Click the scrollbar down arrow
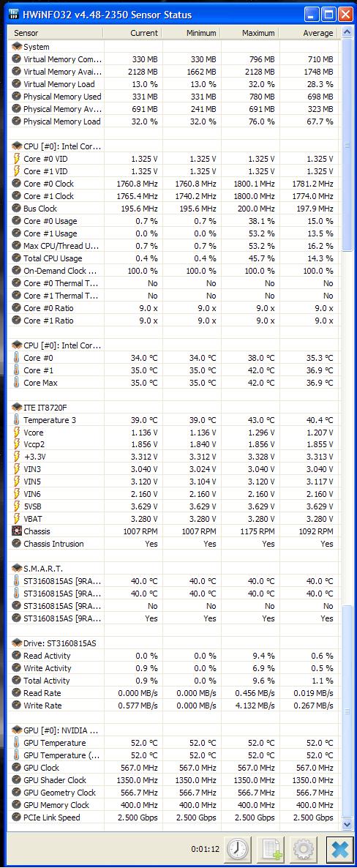This screenshot has width=357, height=868. point(347,824)
